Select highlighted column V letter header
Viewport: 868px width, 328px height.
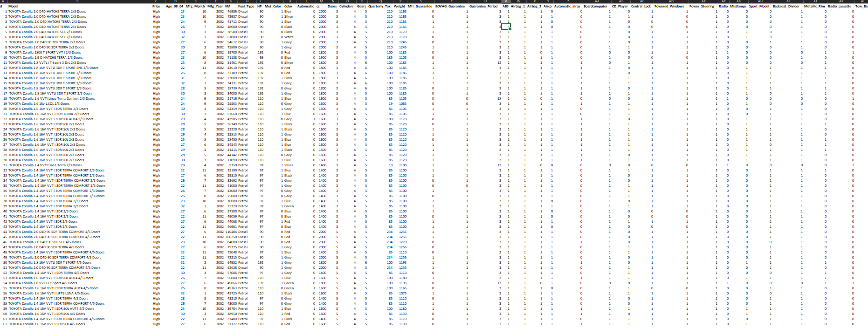click(x=506, y=1)
